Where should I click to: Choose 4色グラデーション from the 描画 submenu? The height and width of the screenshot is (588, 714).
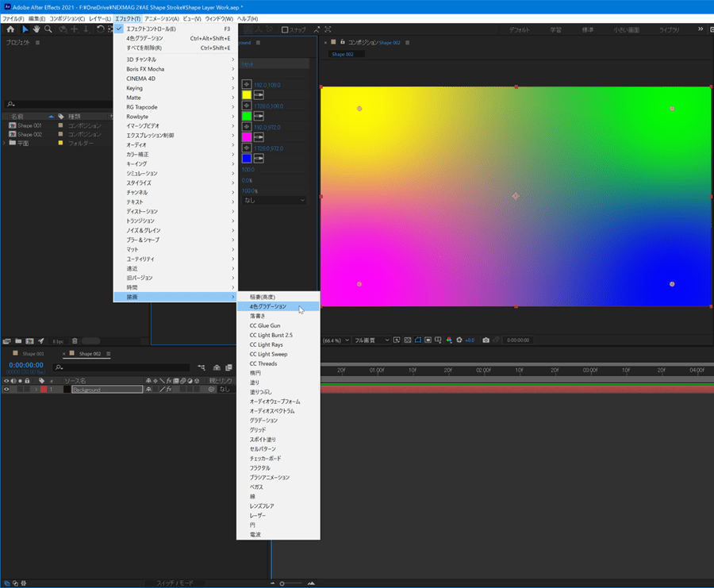(268, 306)
